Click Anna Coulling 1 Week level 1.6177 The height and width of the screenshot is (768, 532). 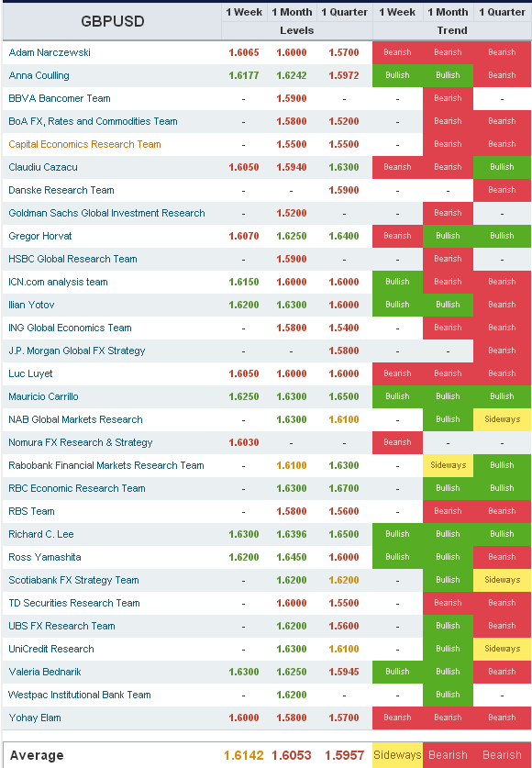244,75
